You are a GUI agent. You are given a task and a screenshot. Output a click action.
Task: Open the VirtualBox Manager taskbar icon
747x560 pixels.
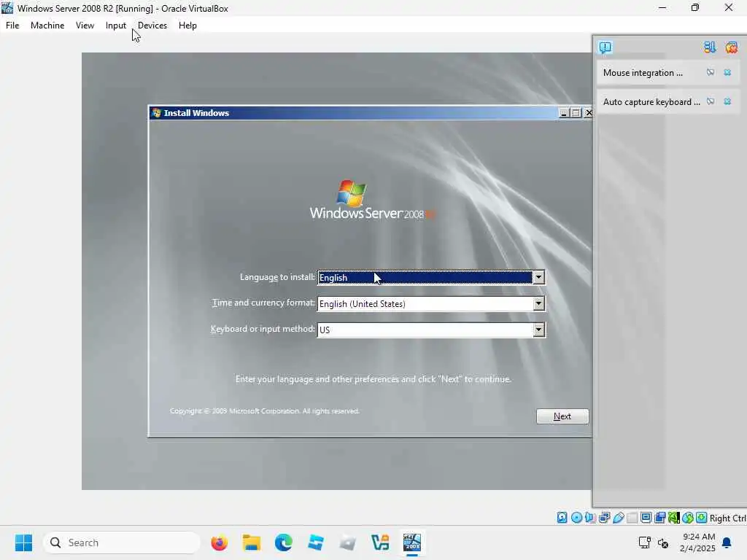click(x=380, y=542)
